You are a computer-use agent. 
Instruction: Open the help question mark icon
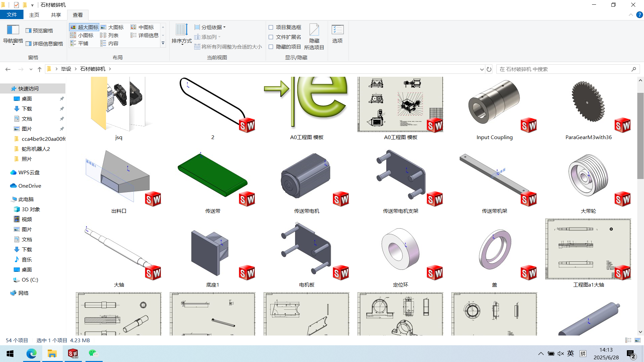pos(640,15)
